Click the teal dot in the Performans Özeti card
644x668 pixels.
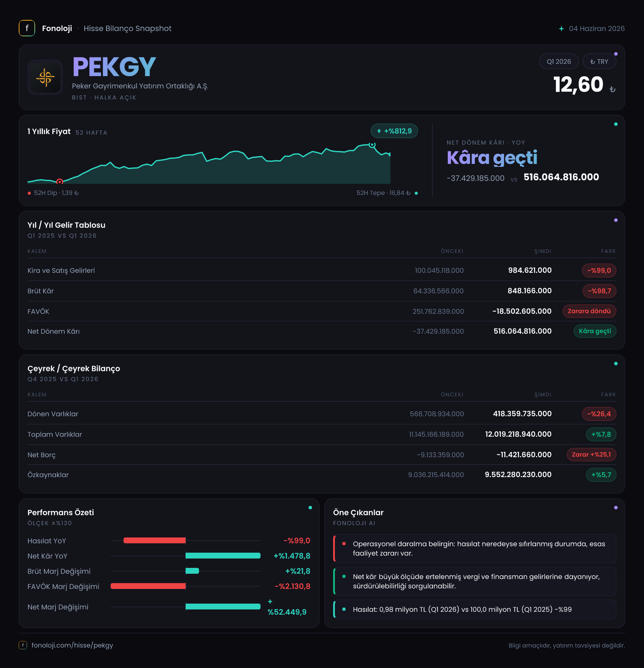click(x=310, y=508)
